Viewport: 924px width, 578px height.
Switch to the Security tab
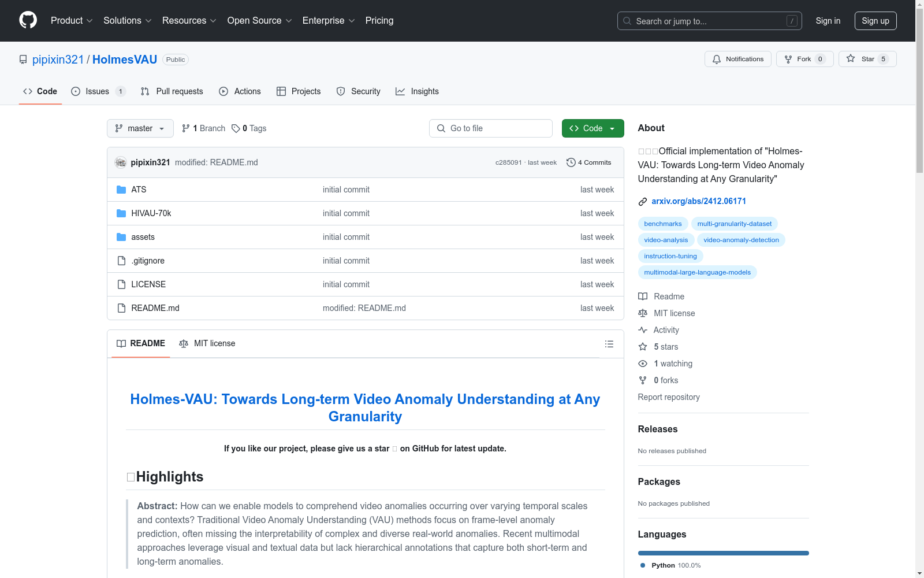[358, 91]
